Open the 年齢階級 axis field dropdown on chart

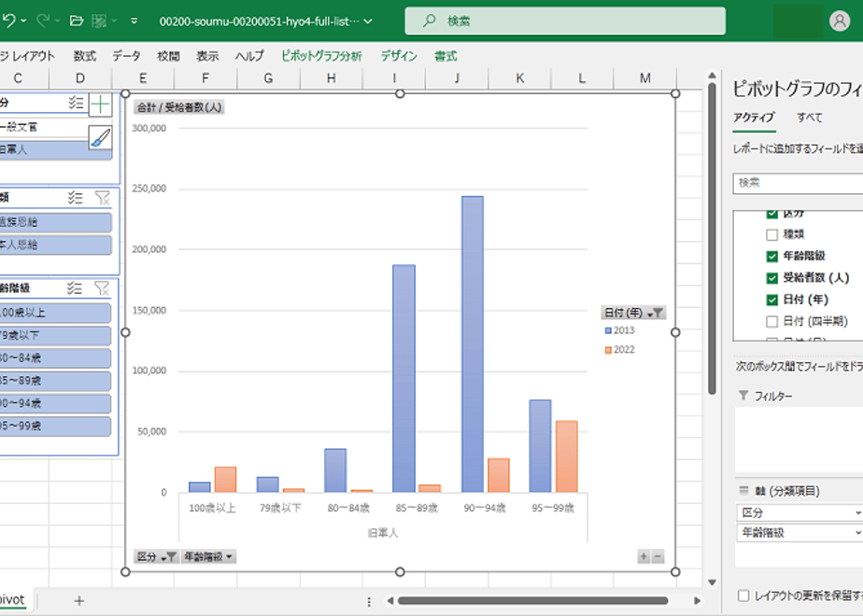208,556
